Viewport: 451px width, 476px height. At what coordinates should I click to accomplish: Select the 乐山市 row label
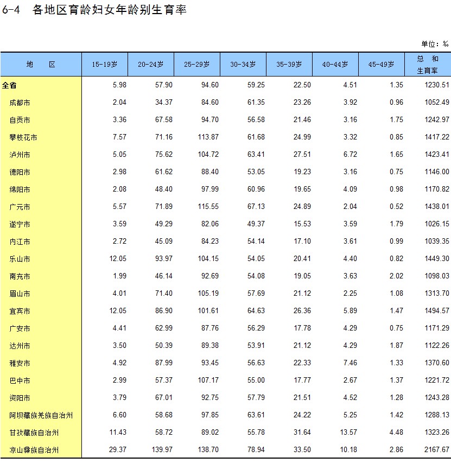coord(20,259)
